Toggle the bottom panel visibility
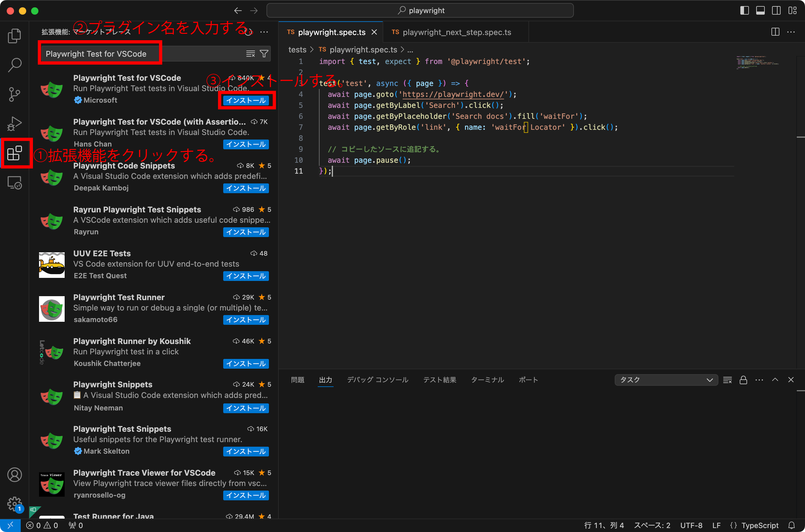 coord(760,11)
